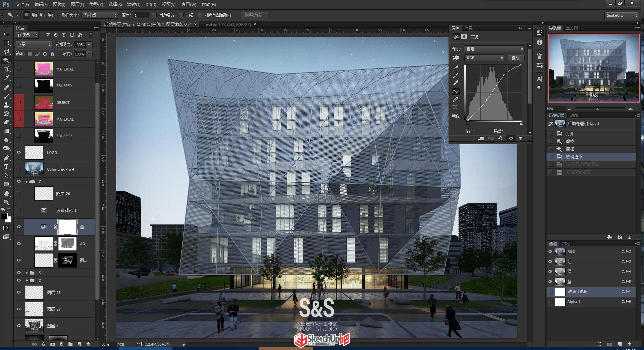This screenshot has width=644, height=350.
Task: Switch to the 2.psd document tab
Action: [x=226, y=24]
